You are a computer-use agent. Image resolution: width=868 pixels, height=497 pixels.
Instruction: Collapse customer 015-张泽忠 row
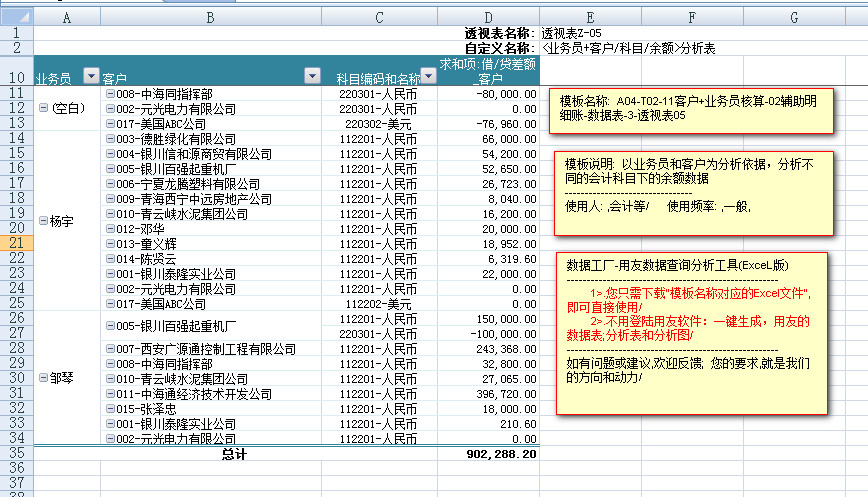[110, 410]
